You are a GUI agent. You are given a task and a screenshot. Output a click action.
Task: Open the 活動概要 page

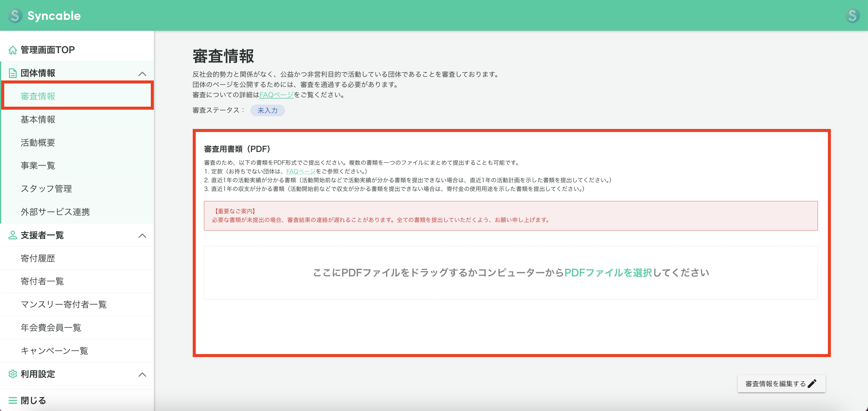click(38, 143)
